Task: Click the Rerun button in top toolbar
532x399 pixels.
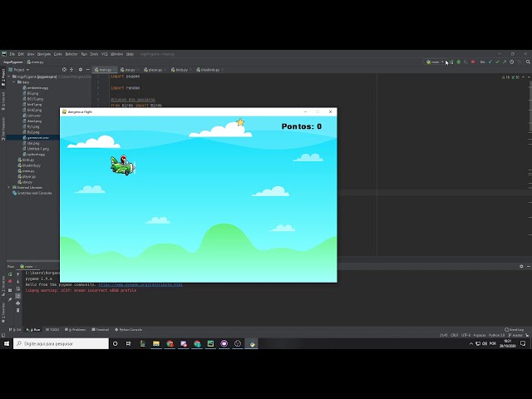Action: pos(451,62)
